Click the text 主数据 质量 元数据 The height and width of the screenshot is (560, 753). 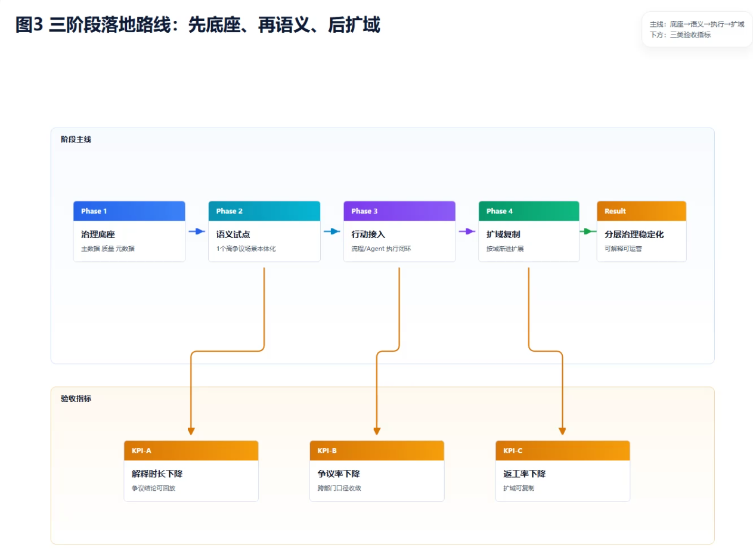point(108,249)
